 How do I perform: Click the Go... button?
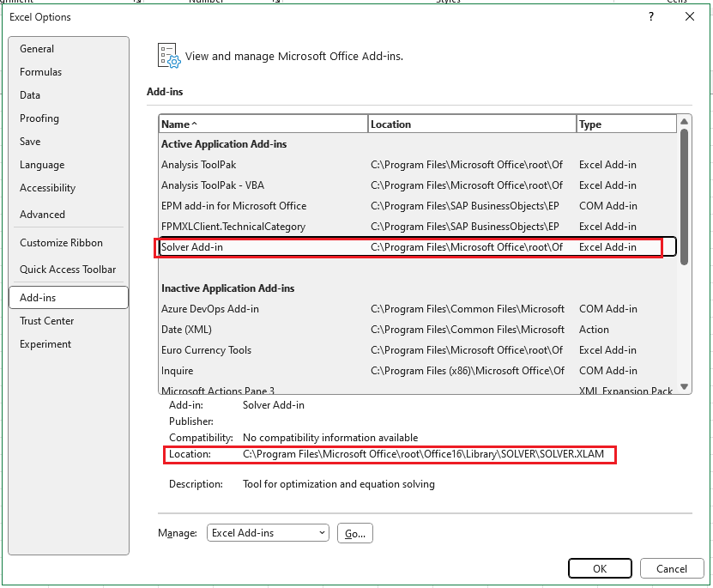(x=355, y=533)
